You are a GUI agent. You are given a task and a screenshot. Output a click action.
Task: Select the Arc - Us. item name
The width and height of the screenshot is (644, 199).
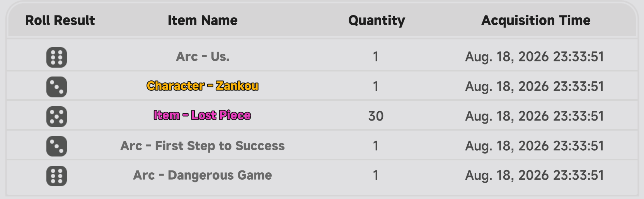click(x=203, y=57)
